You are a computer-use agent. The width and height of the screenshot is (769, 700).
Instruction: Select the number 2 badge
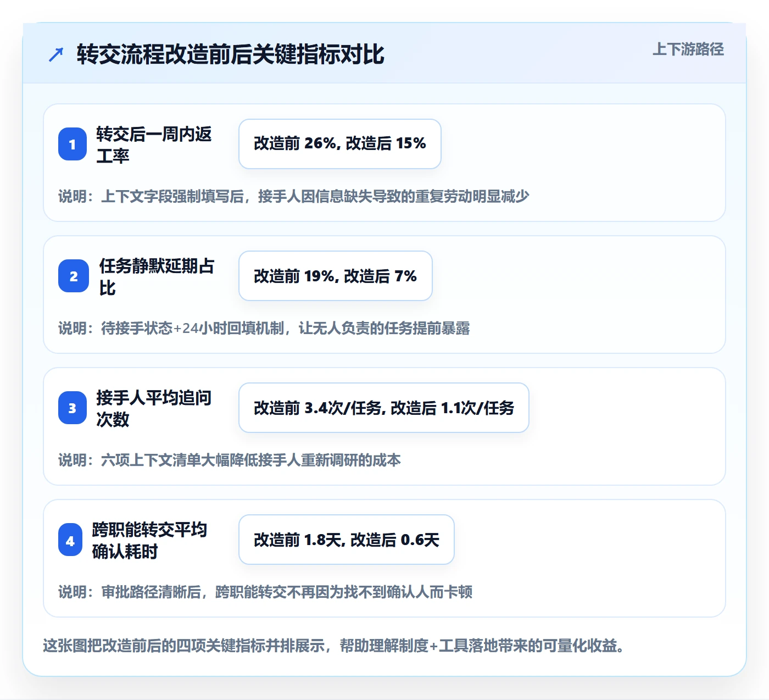tap(74, 276)
